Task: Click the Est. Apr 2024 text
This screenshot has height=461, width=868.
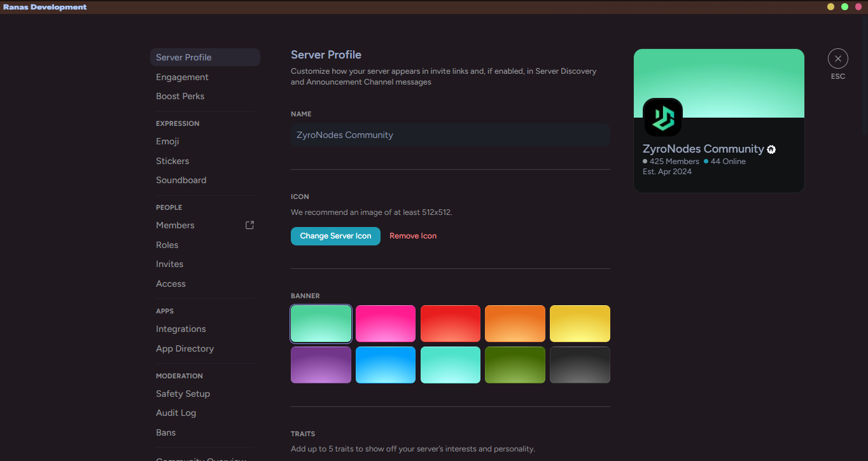Action: pyautogui.click(x=667, y=172)
